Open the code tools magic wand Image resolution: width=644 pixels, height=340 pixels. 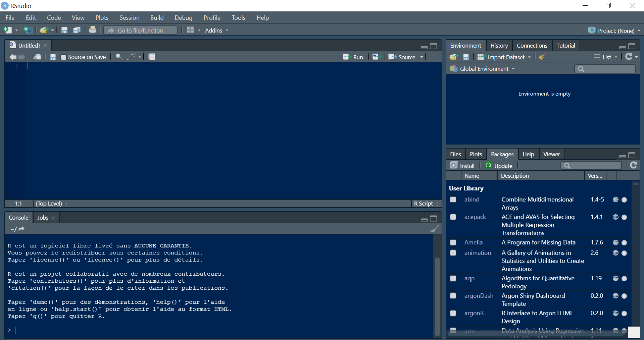click(x=132, y=57)
